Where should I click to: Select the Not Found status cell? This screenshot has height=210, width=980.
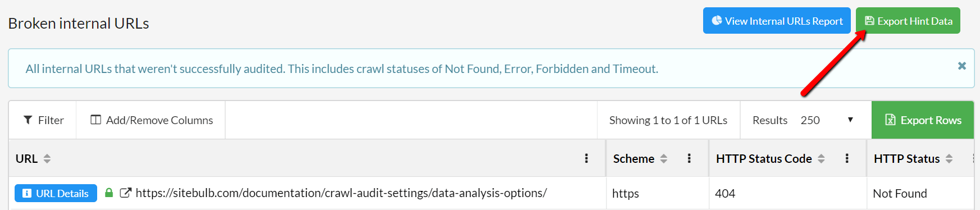click(920, 193)
